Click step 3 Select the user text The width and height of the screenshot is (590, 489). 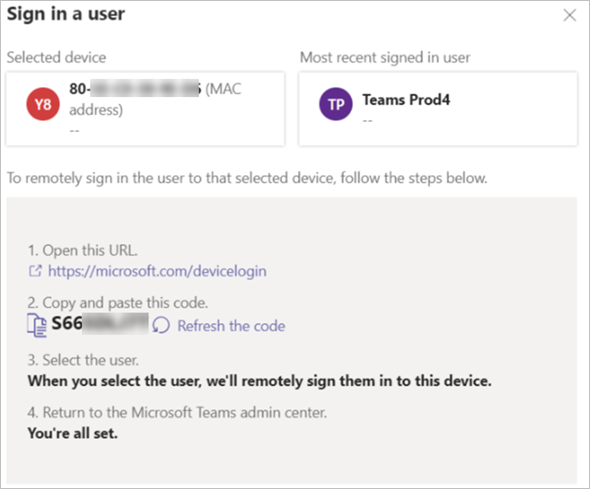[83, 360]
